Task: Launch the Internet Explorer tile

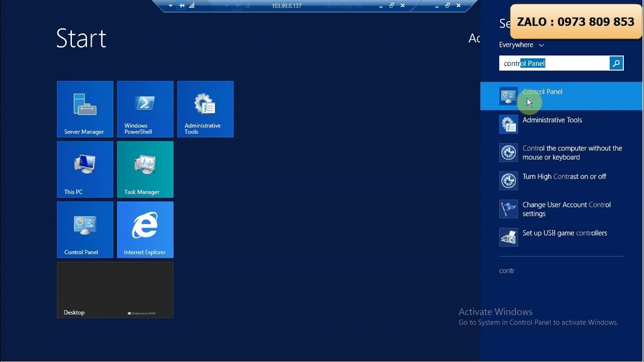Action: (145, 230)
